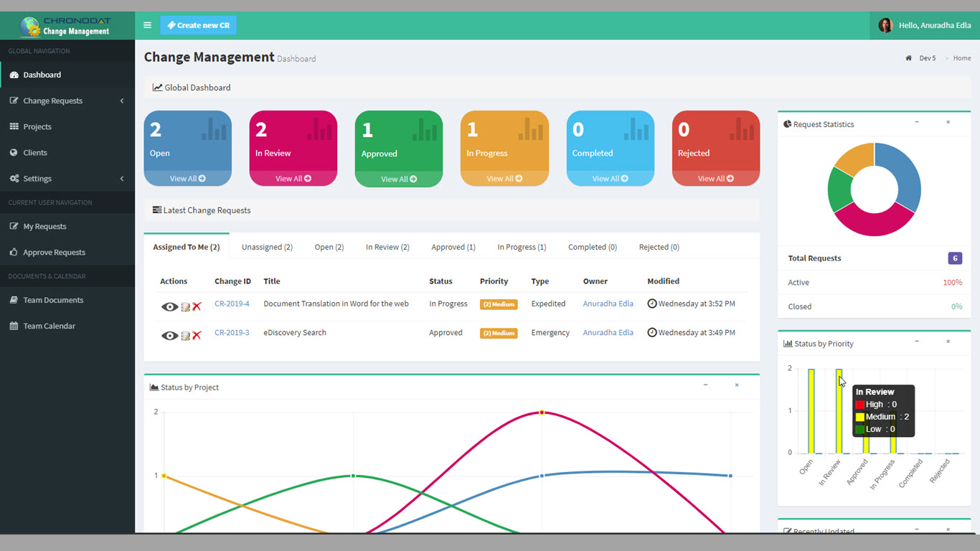The width and height of the screenshot is (980, 551).
Task: Click View All on the Completed card
Action: click(611, 179)
